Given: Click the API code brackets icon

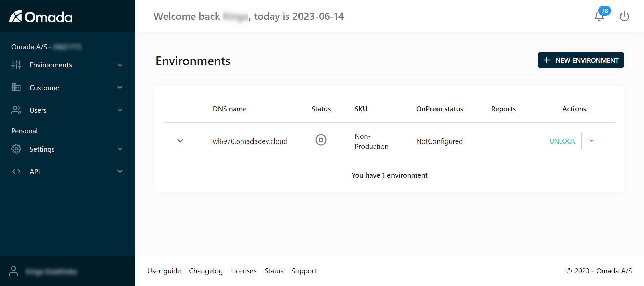Looking at the screenshot, I should pyautogui.click(x=16, y=171).
